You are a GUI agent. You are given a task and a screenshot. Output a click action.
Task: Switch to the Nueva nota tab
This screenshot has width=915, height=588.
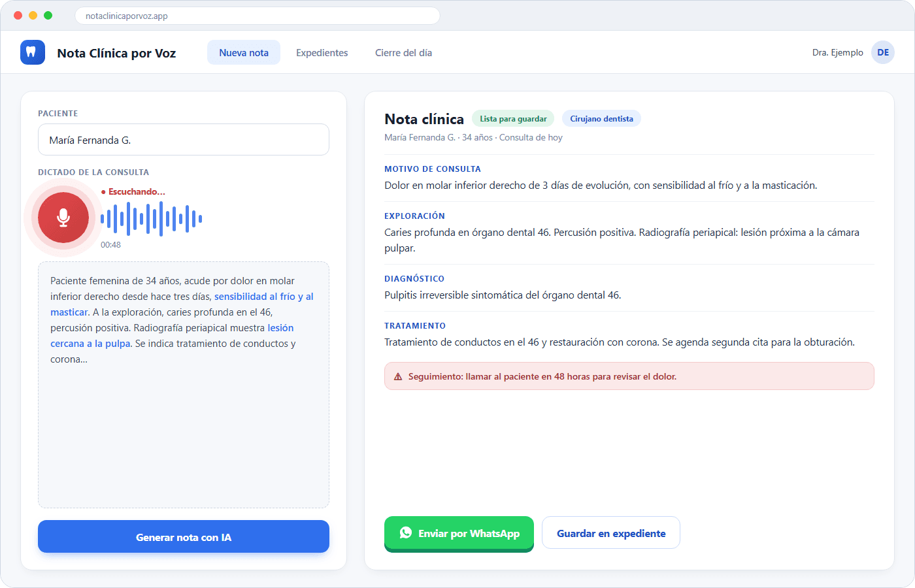pyautogui.click(x=244, y=52)
